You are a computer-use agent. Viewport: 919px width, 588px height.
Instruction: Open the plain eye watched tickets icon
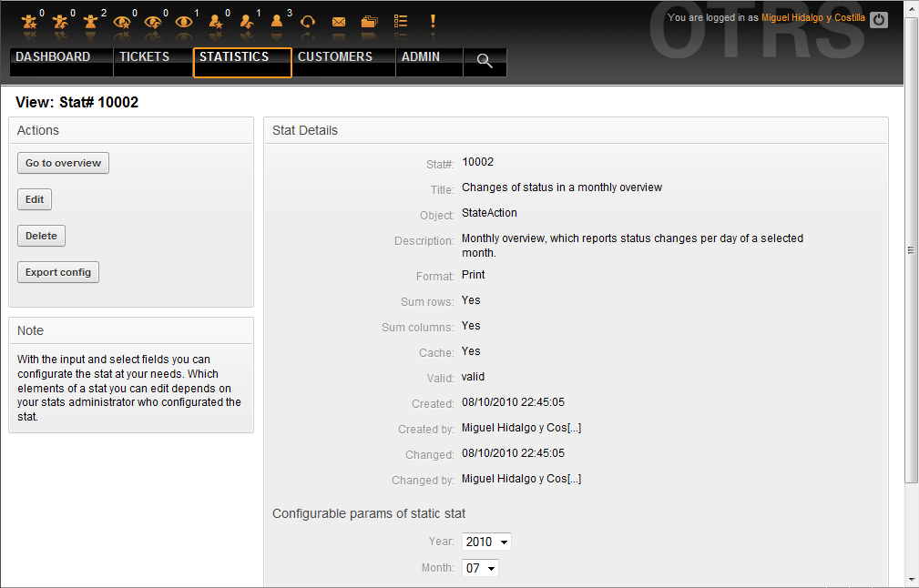(184, 22)
